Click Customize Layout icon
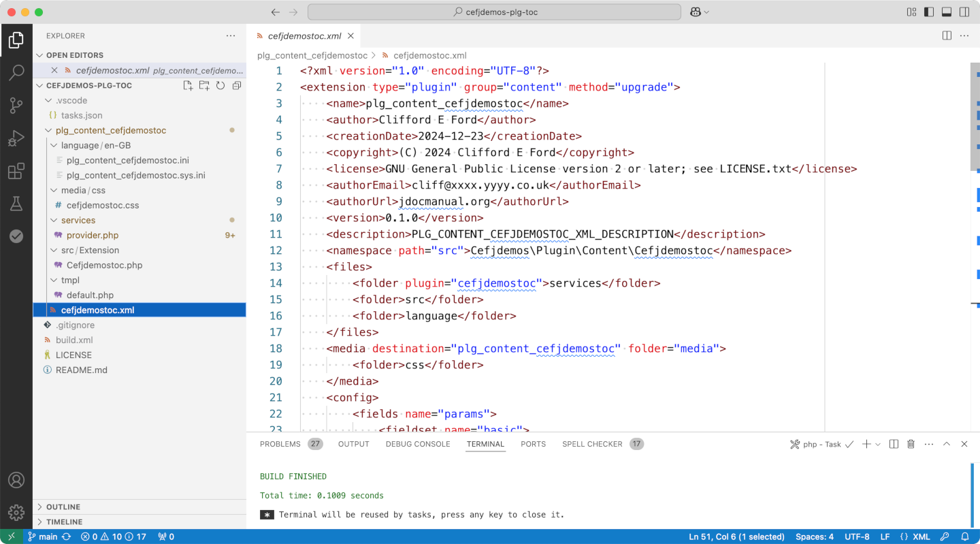Viewport: 980px width, 544px height. coord(912,12)
